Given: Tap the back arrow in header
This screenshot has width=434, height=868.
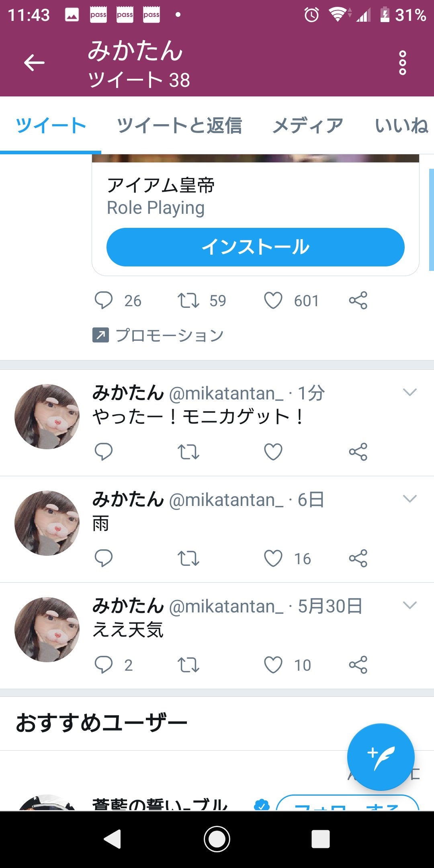Looking at the screenshot, I should click(34, 63).
